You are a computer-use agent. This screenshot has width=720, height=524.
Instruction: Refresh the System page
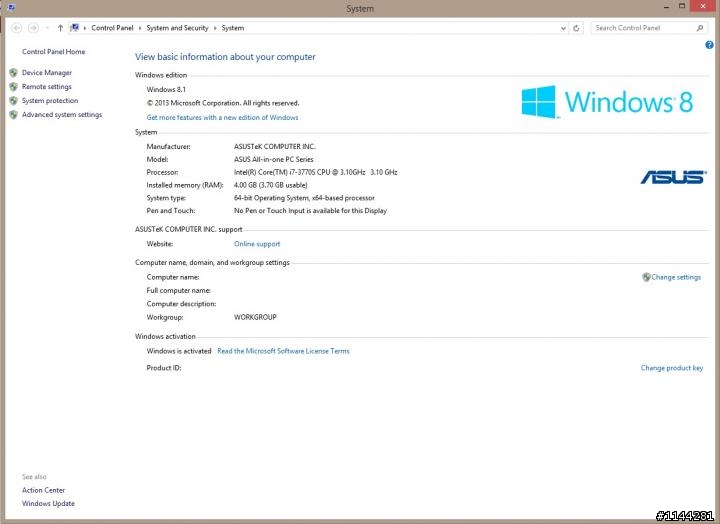point(576,28)
